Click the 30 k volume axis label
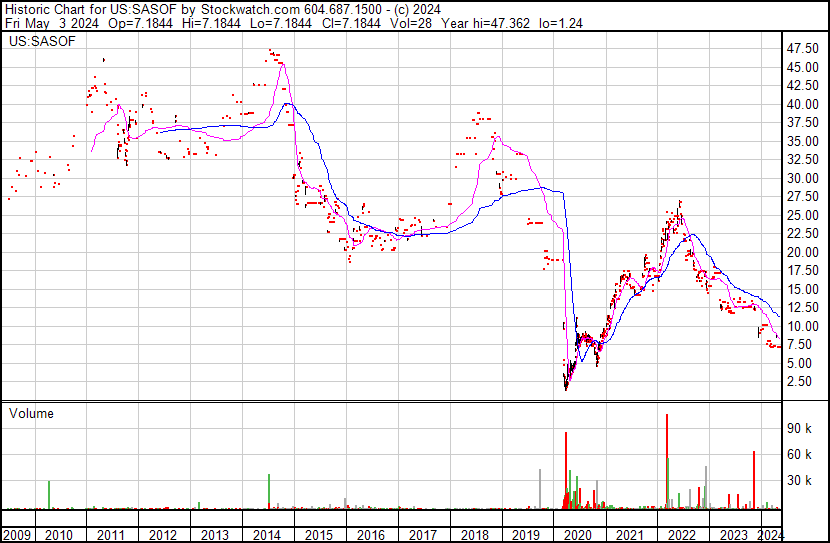The height and width of the screenshot is (543, 830). coord(799,480)
